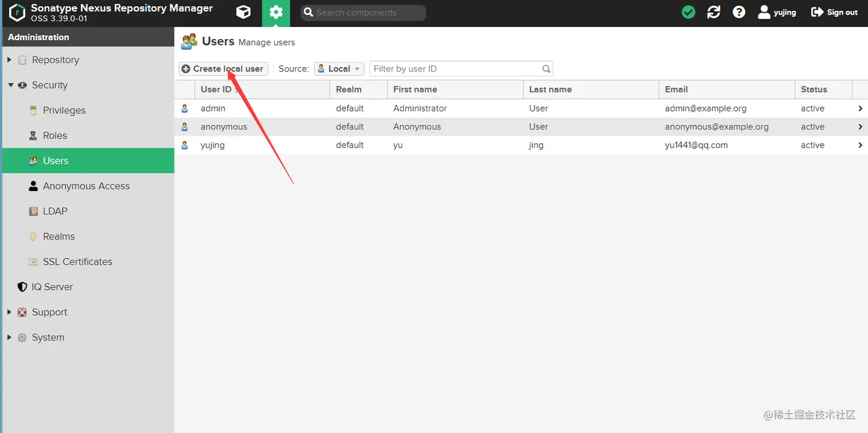Sort by User ID column header
Image resolution: width=868 pixels, height=433 pixels.
[x=262, y=90]
